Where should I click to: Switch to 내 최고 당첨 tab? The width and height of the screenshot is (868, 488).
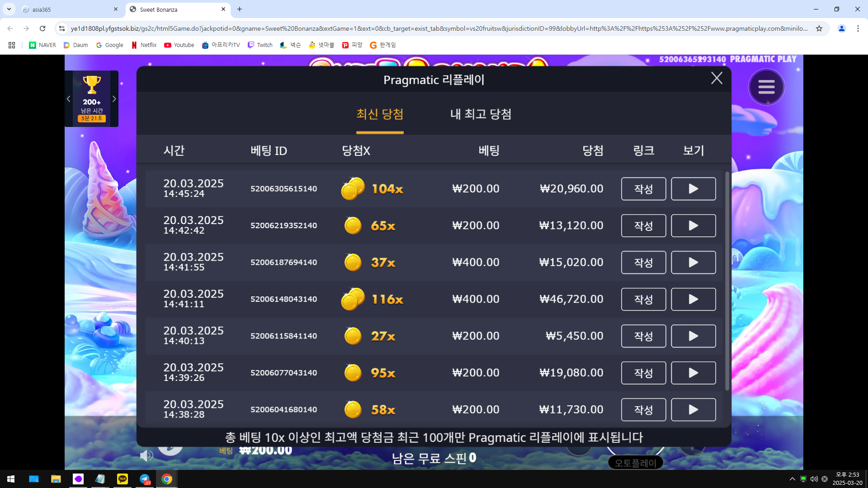[481, 114]
